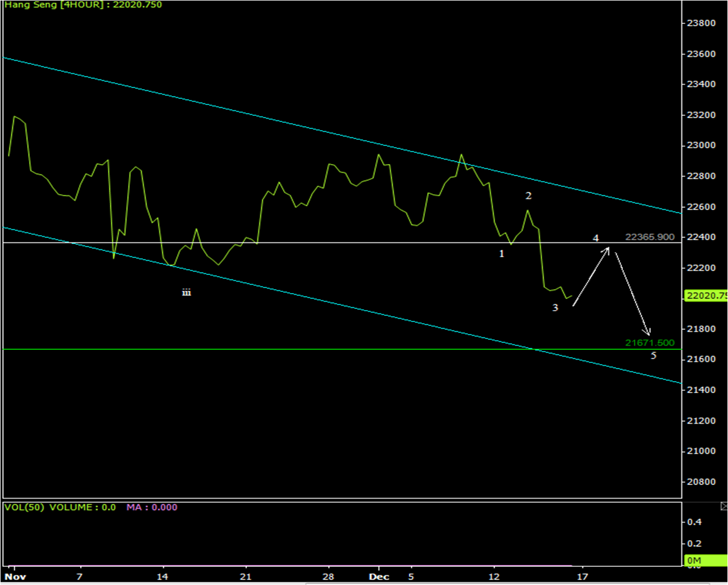The image size is (728, 585).
Task: Click the 21400 price axis label
Action: (701, 390)
